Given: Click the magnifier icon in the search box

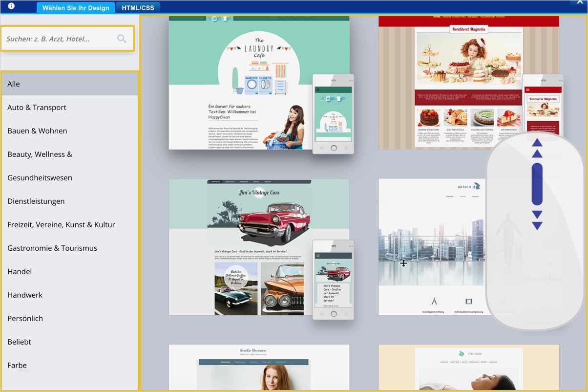Looking at the screenshot, I should (122, 39).
